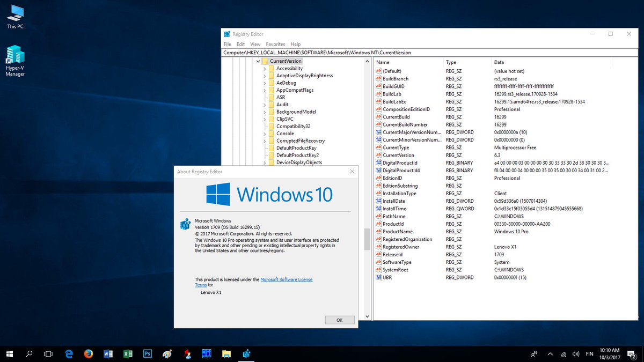Open the Edit menu
Image resolution: width=644 pixels, height=362 pixels.
click(x=241, y=44)
